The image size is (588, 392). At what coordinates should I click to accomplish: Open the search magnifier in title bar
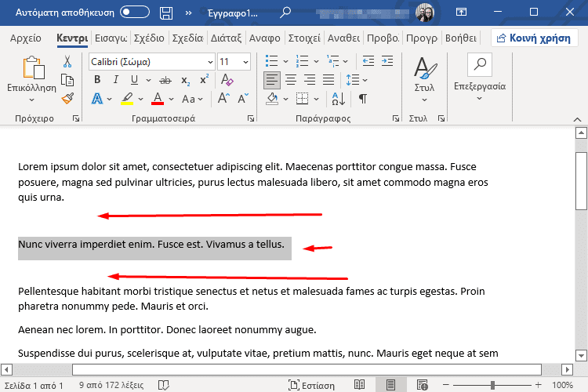(x=285, y=13)
